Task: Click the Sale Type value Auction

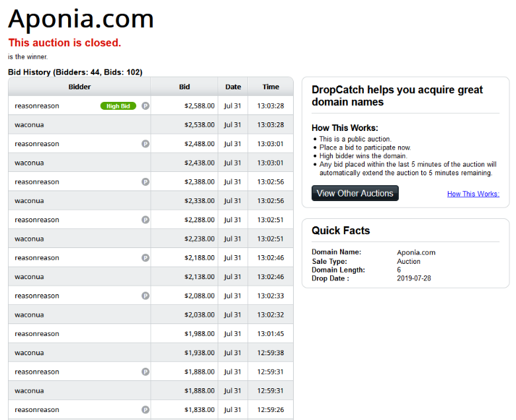Action: tap(408, 261)
